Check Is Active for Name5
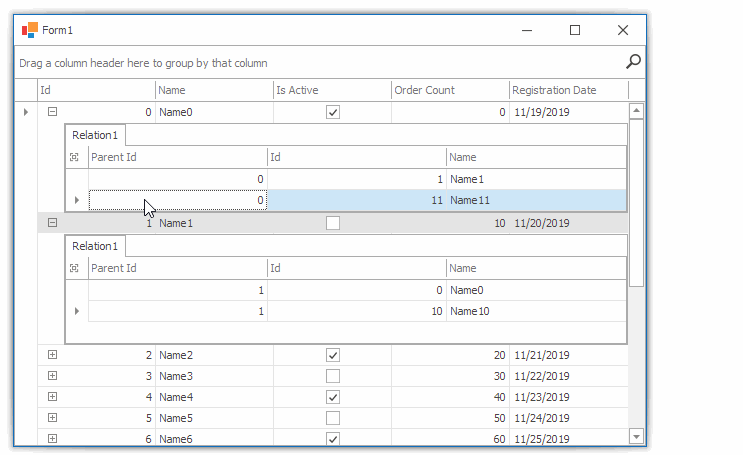The width and height of the screenshot is (743, 455). pyautogui.click(x=333, y=418)
